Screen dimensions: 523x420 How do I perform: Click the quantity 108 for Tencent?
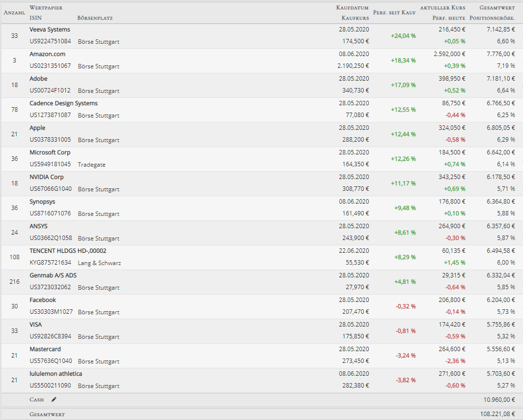point(14,257)
